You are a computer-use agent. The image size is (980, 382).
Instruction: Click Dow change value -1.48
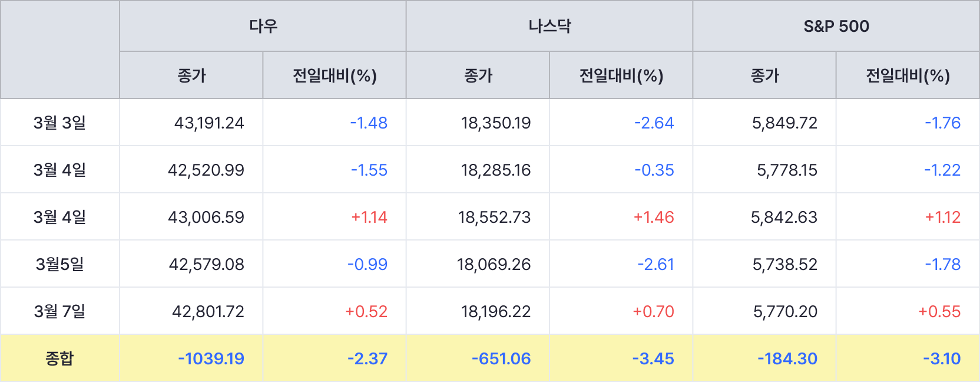369,123
